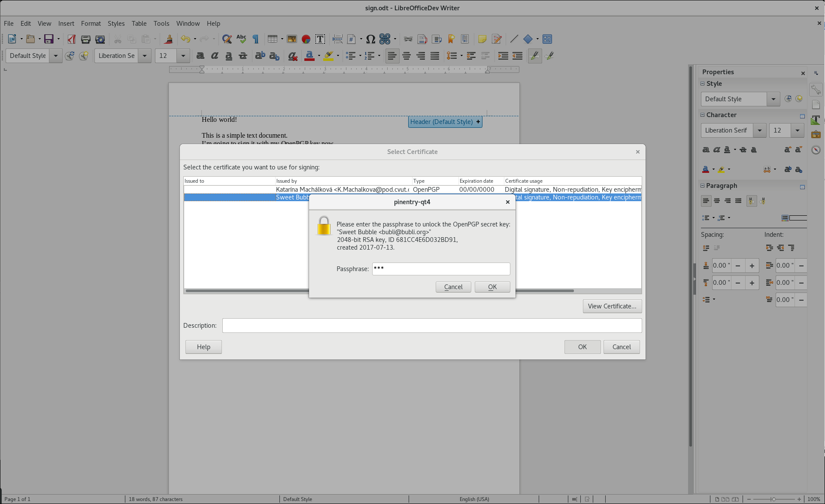
Task: Open the Format menu
Action: [91, 24]
